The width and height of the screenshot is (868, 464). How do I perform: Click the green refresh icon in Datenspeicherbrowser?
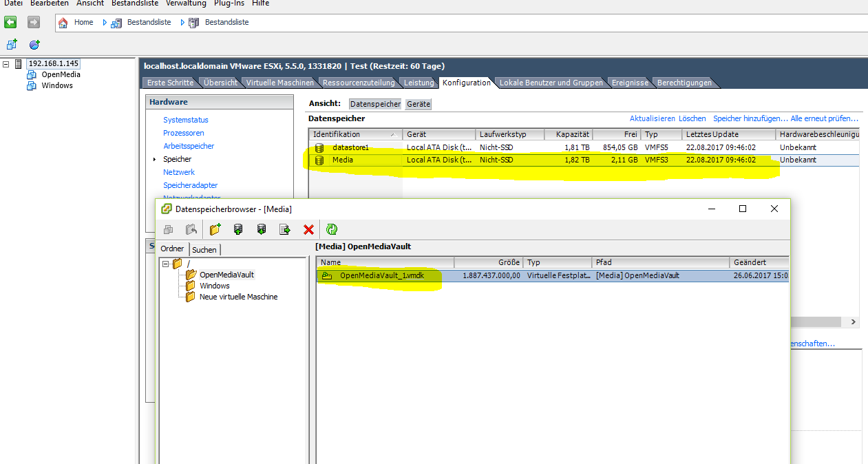pyautogui.click(x=332, y=229)
